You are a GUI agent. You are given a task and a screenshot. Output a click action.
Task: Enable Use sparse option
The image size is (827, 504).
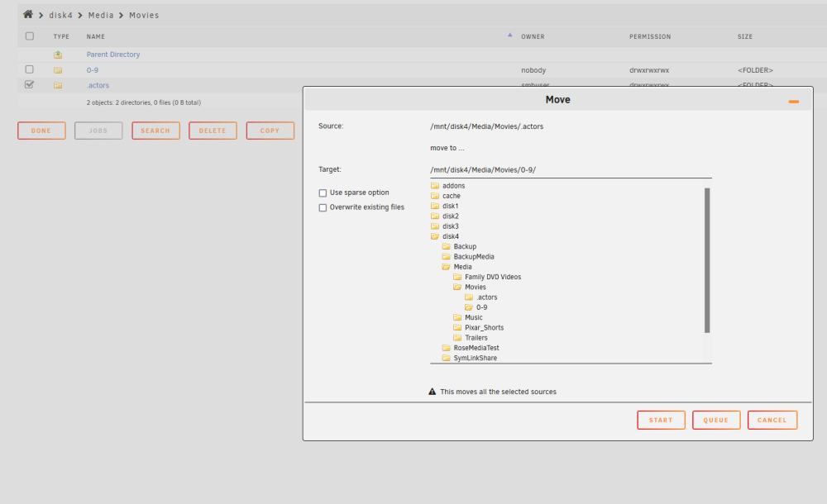(323, 193)
